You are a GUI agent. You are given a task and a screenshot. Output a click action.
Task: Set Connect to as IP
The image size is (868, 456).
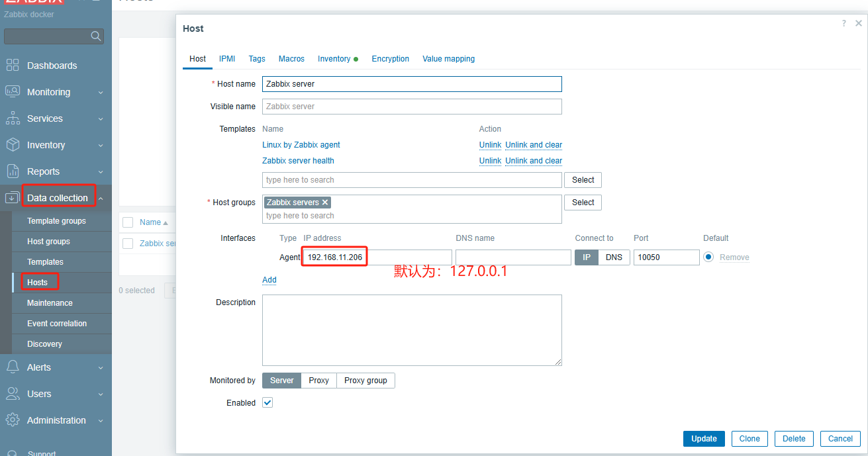click(x=587, y=257)
